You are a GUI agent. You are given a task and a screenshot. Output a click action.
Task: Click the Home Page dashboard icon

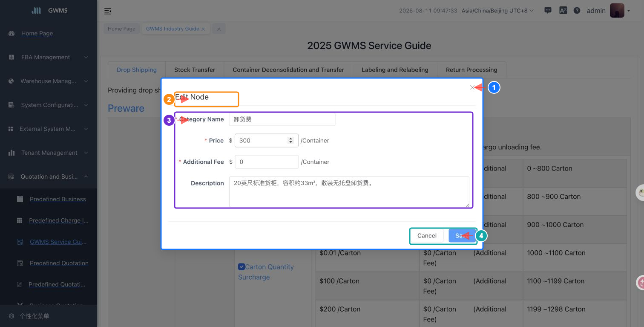tap(11, 33)
